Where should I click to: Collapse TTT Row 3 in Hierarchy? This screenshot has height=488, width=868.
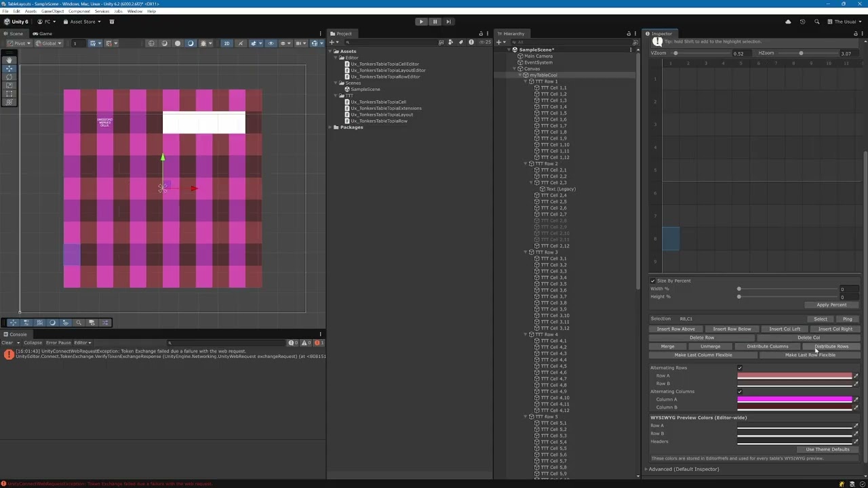point(526,252)
